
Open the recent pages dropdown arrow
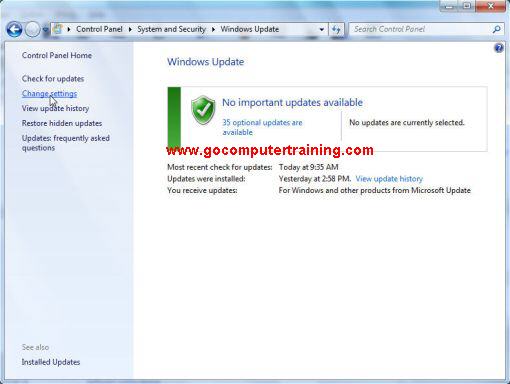[x=45, y=30]
